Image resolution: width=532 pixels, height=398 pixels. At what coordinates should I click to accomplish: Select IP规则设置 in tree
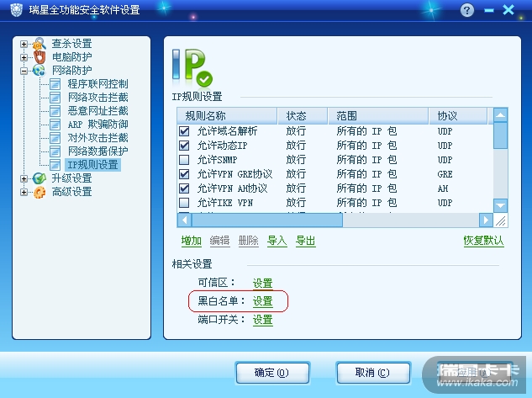[x=92, y=165]
